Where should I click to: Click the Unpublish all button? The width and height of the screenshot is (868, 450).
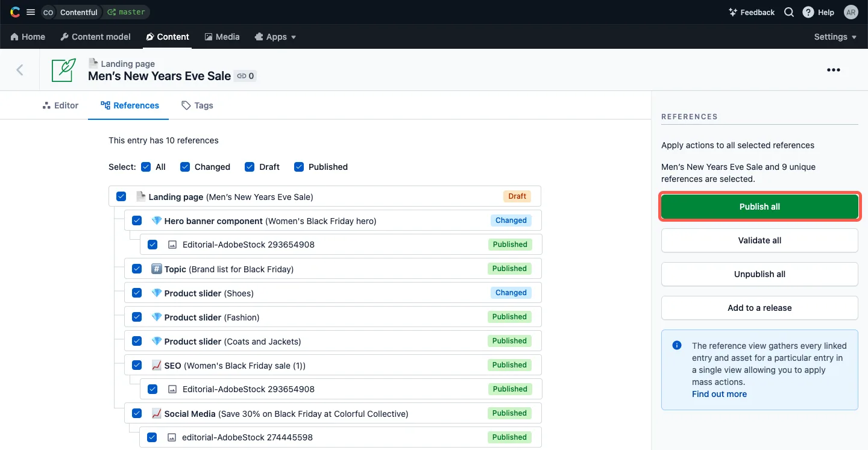pos(759,274)
